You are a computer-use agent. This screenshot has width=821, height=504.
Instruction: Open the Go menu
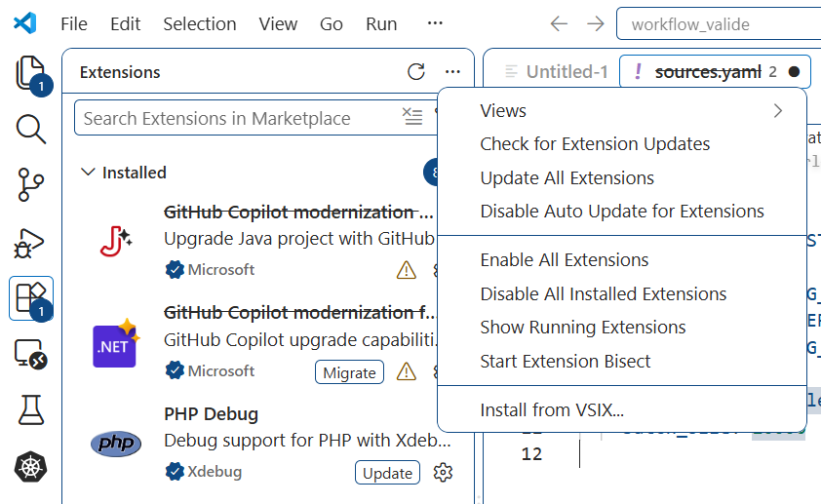point(332,24)
